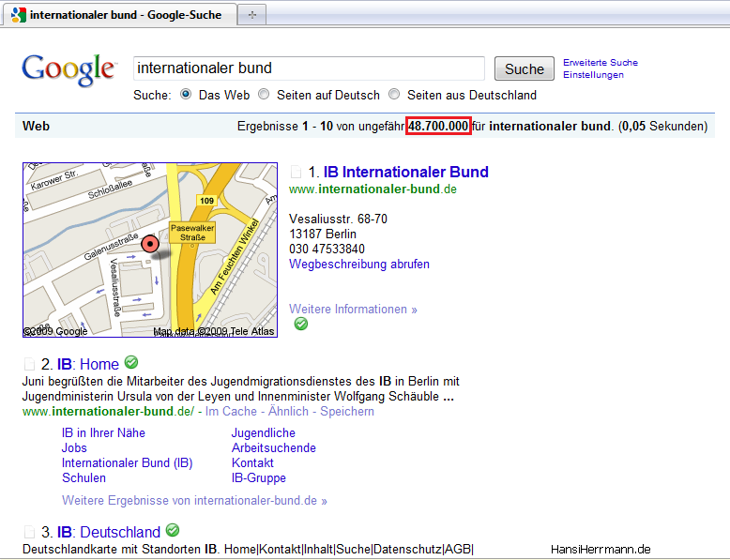Open the IB: Home result link
The width and height of the screenshot is (730, 560).
coord(88,364)
